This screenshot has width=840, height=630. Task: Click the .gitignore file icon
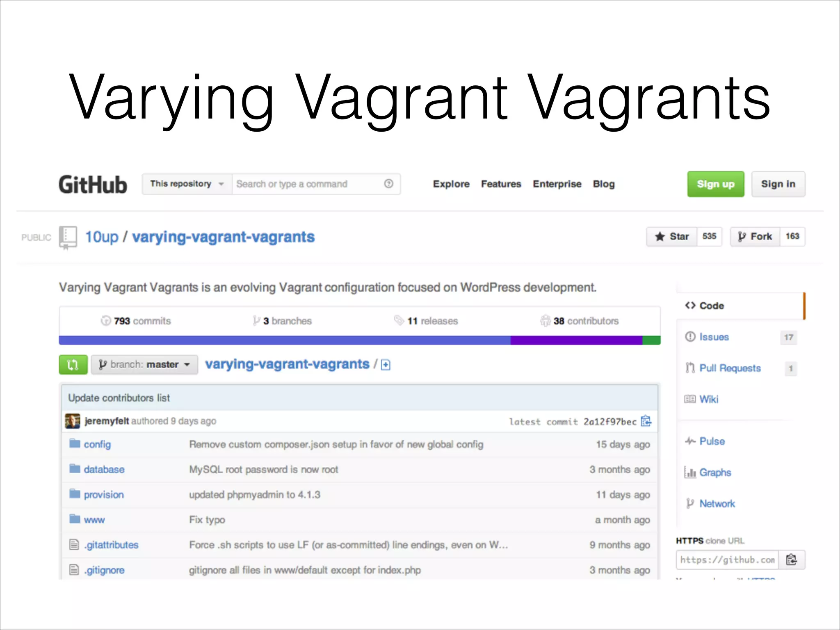pos(74,570)
